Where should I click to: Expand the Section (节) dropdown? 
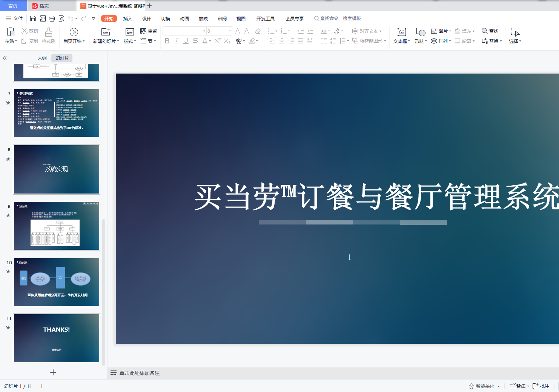pos(155,41)
